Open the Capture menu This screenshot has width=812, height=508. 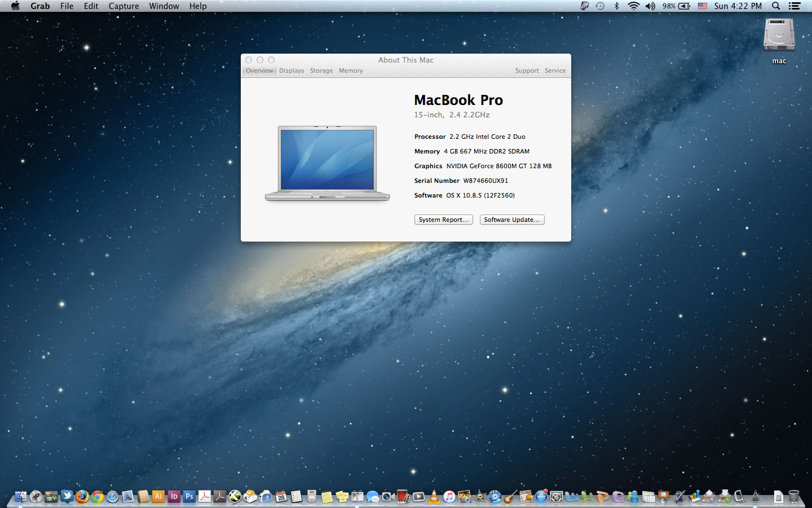(123, 6)
